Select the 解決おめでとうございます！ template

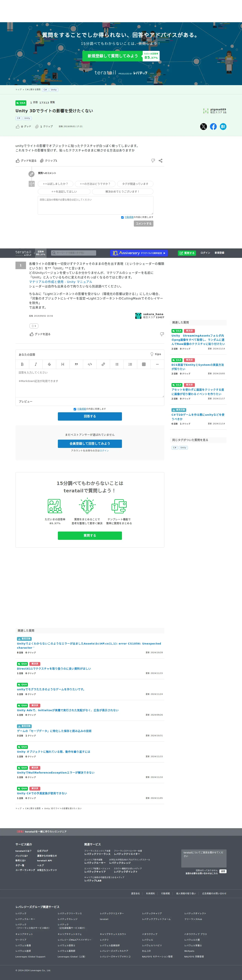point(123,191)
